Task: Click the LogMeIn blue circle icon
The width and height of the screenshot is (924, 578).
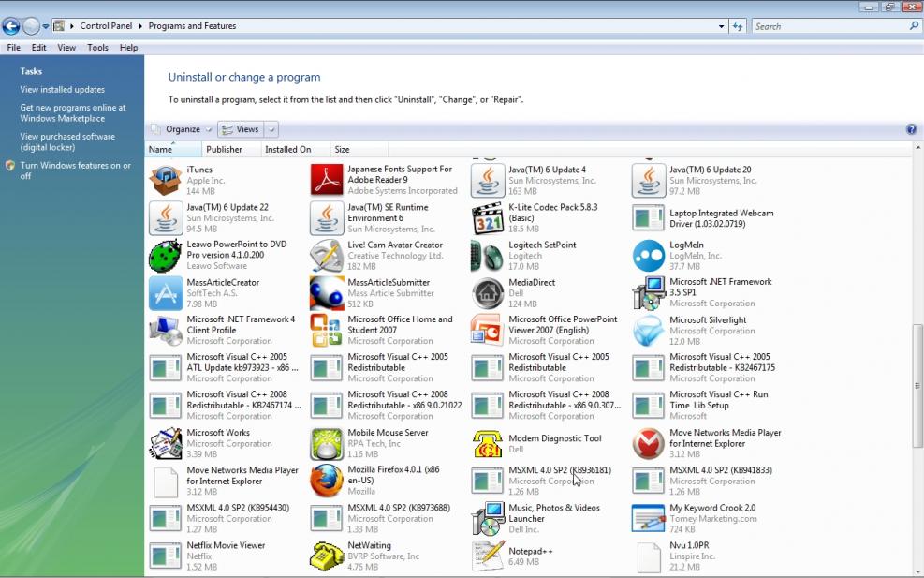Action: [648, 256]
